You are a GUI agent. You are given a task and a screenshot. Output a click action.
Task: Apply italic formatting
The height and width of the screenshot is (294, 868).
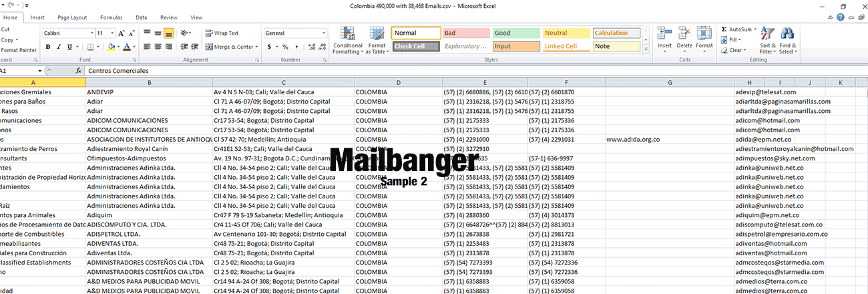point(59,47)
